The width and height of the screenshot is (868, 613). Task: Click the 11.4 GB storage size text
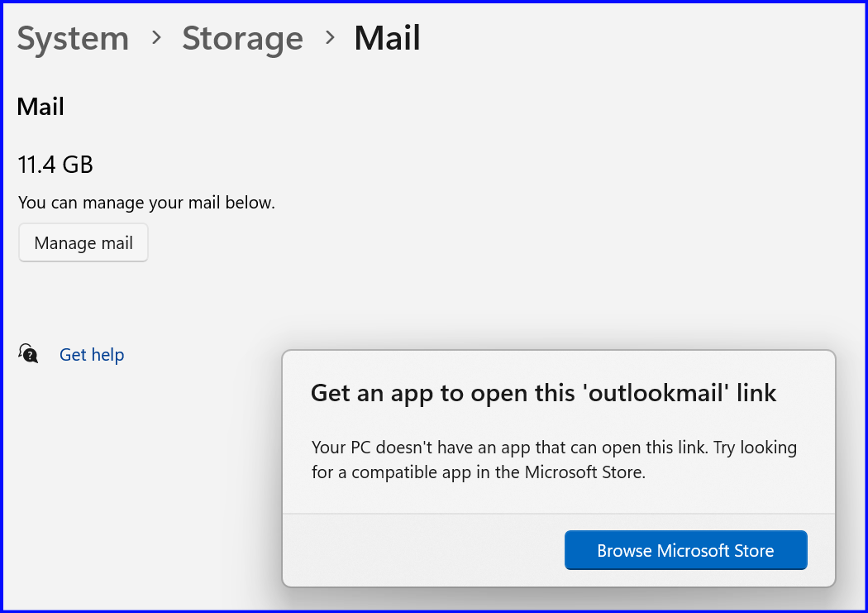coord(55,165)
